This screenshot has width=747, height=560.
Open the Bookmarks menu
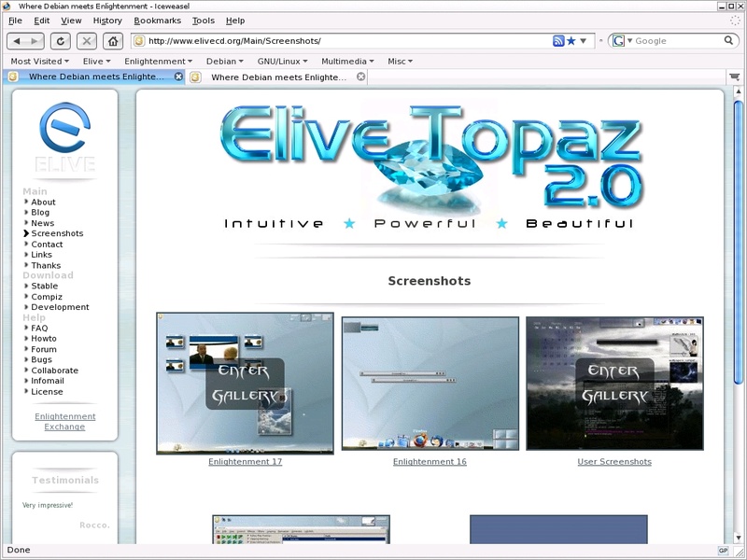(x=157, y=21)
